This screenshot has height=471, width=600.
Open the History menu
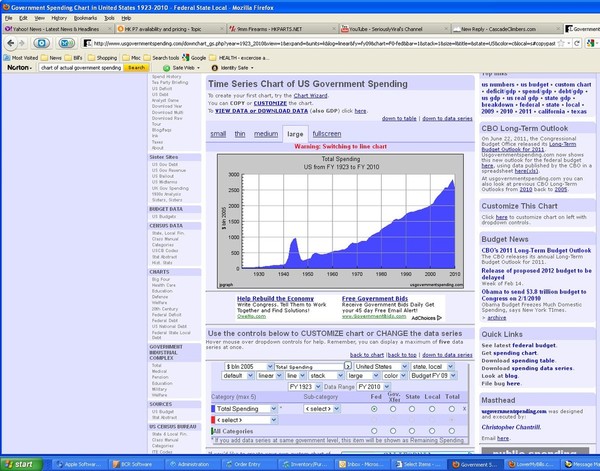[59, 18]
